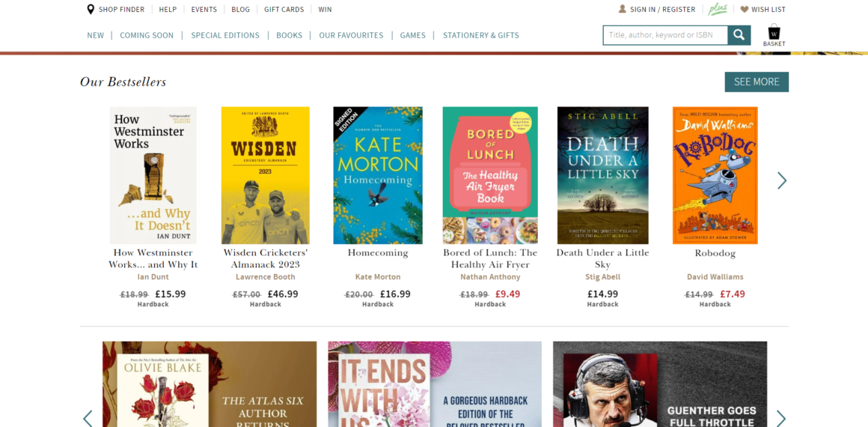Advance bestsellers carousel with right arrow
Image resolution: width=868 pixels, height=427 pixels.
coord(781,181)
